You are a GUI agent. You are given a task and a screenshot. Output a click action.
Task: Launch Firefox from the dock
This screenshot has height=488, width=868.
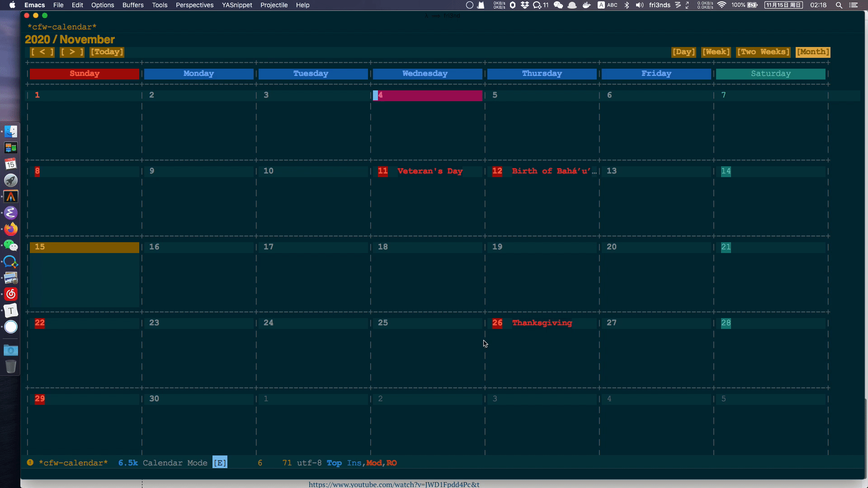[11, 229]
